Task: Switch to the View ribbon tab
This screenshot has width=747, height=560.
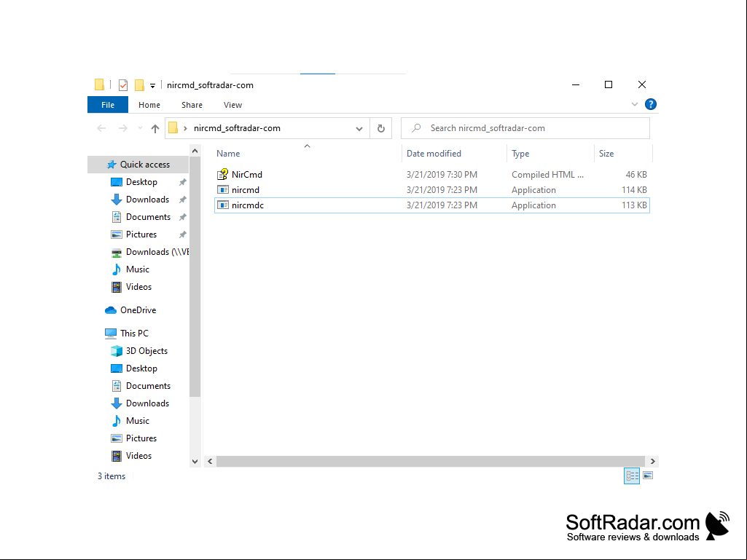Action: click(x=232, y=105)
